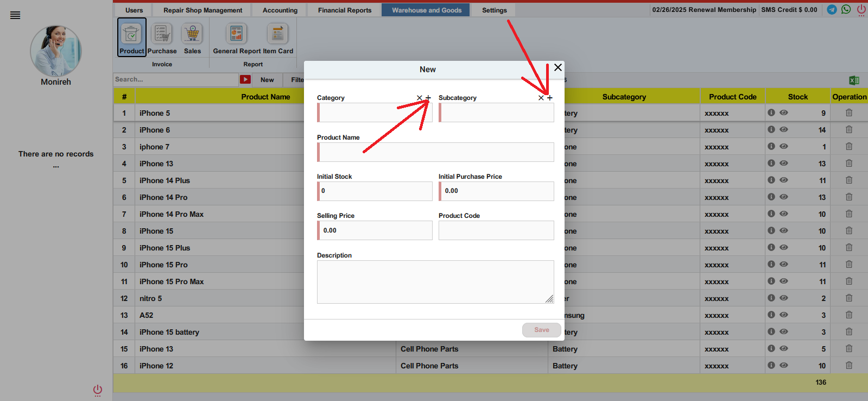Screen dimensions: 868x401
Task: Click the top-right power logout icon
Action: pyautogui.click(x=861, y=10)
